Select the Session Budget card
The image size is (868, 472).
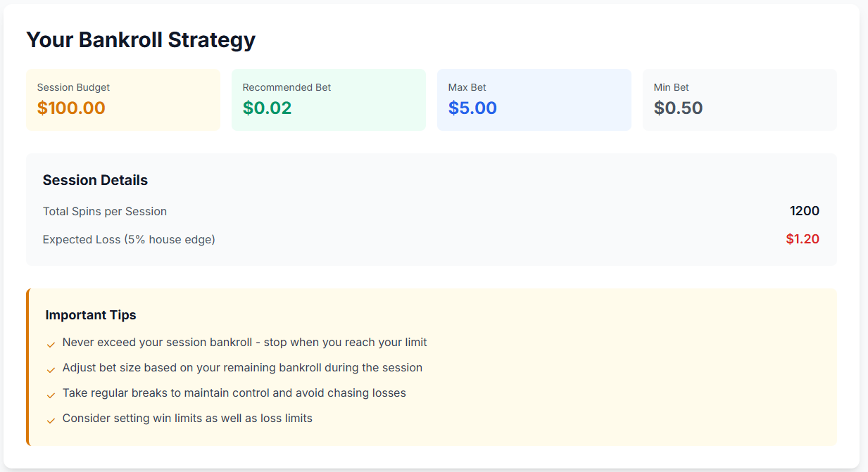coord(123,99)
